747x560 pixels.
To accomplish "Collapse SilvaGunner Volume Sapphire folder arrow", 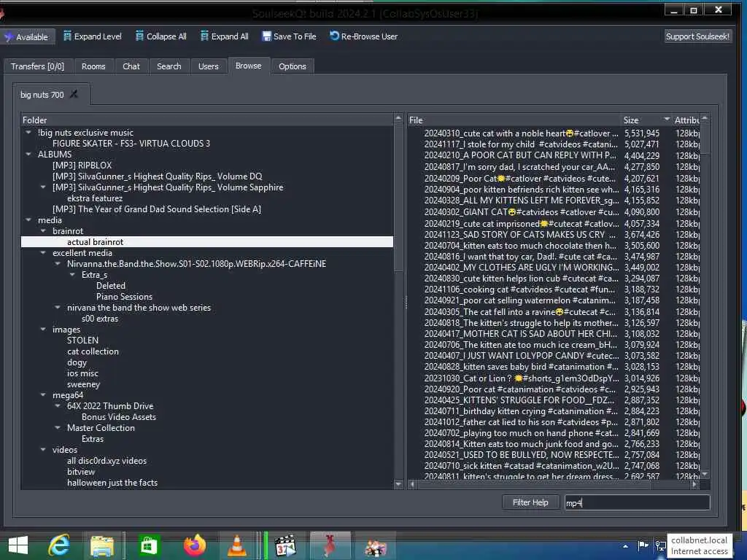I will click(x=43, y=187).
